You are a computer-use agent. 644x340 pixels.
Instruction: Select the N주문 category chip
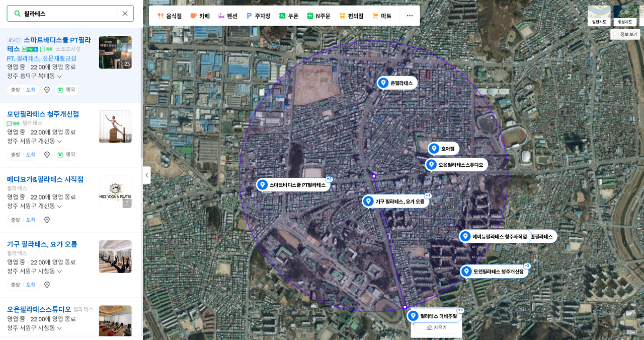(319, 16)
